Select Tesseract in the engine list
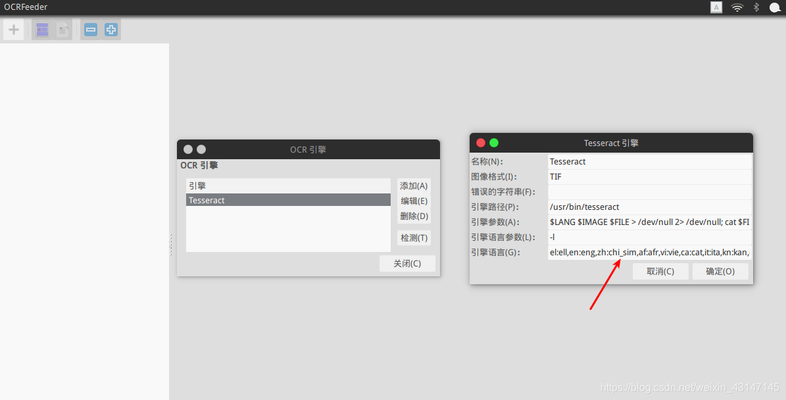 288,200
